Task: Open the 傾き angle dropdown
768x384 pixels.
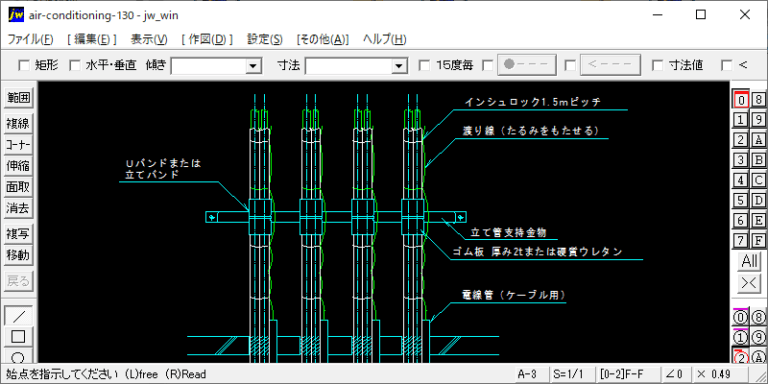Action: point(253,66)
